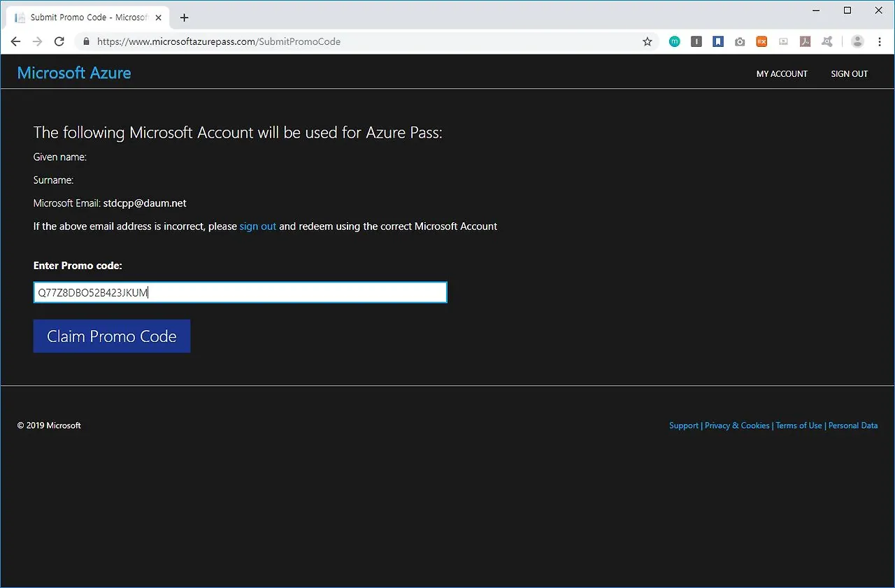Image resolution: width=895 pixels, height=588 pixels.
Task: Click the back navigation arrow
Action: pyautogui.click(x=15, y=41)
